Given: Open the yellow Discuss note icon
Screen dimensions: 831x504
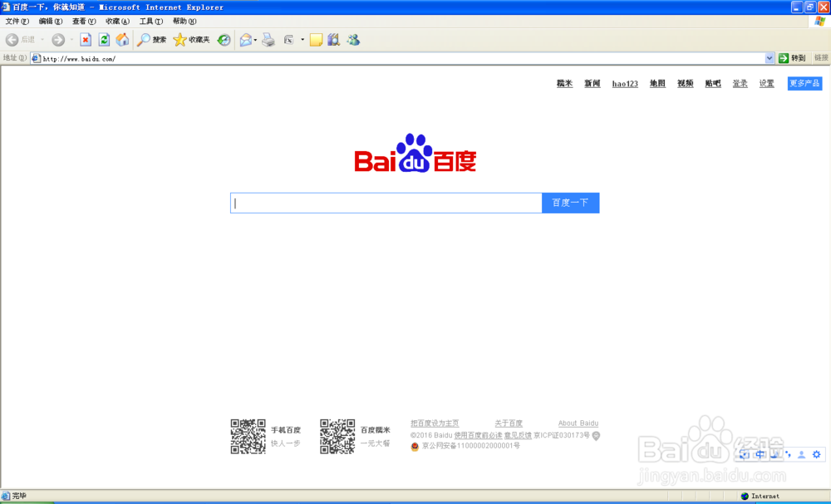Looking at the screenshot, I should tap(316, 40).
